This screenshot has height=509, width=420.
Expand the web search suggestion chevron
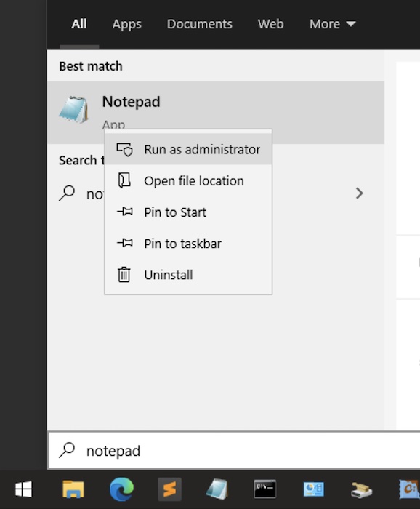coord(360,193)
